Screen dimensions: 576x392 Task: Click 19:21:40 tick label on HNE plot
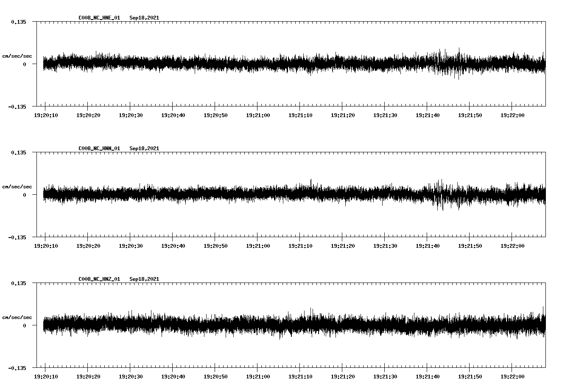(x=428, y=115)
